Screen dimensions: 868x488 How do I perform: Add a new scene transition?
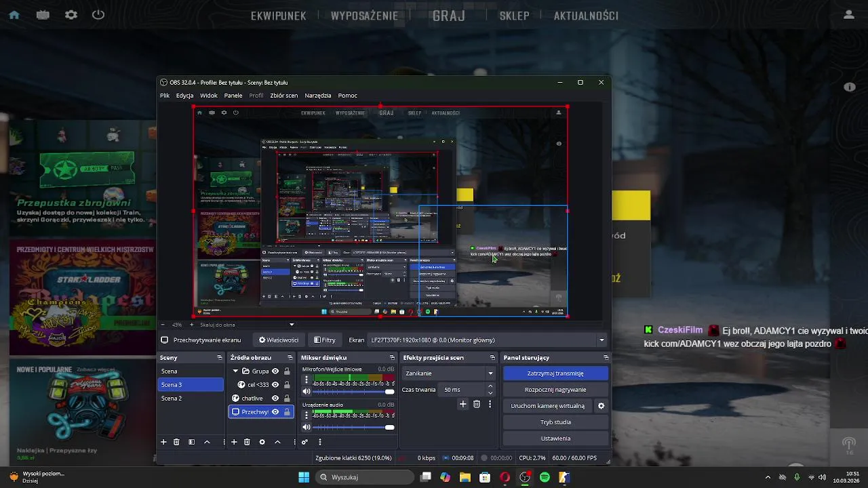(x=463, y=404)
